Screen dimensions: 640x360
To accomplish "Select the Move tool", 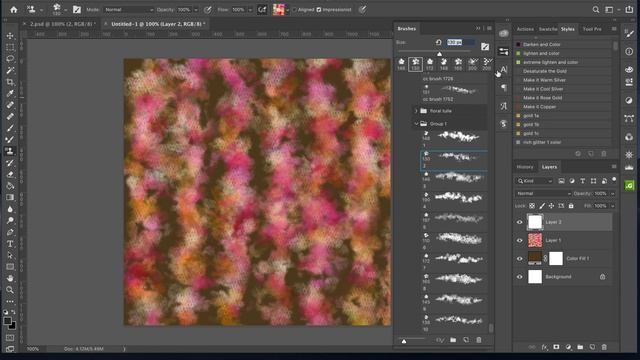I will coord(10,36).
